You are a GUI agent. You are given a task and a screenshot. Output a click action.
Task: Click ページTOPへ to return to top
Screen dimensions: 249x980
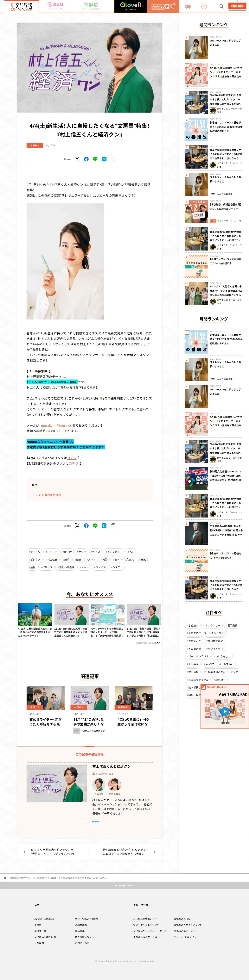pyautogui.click(x=124, y=885)
